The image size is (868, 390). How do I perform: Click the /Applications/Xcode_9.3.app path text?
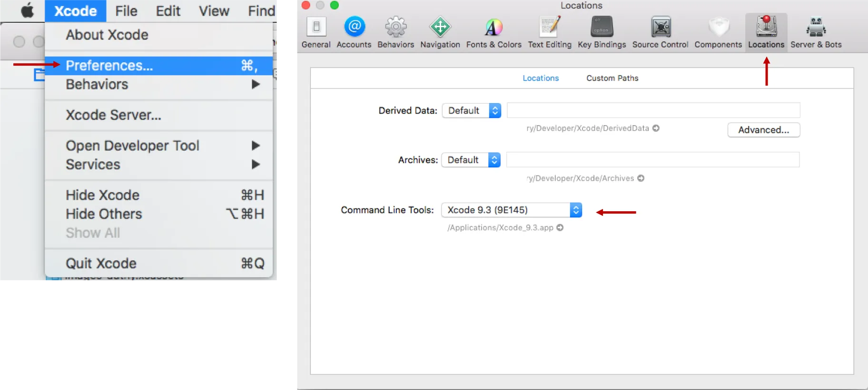[x=500, y=228]
